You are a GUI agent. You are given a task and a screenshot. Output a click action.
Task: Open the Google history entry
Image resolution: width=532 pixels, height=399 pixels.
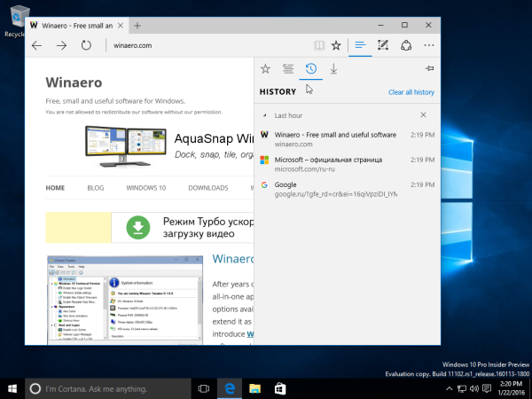(x=348, y=189)
